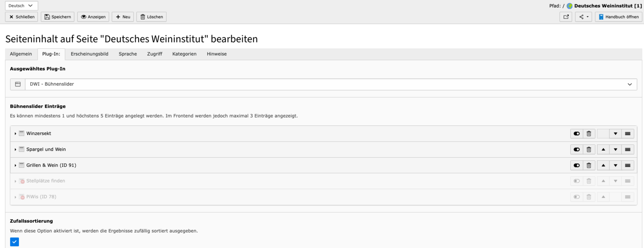The width and height of the screenshot is (644, 248).
Task: Open record in new window icon
Action: click(566, 17)
